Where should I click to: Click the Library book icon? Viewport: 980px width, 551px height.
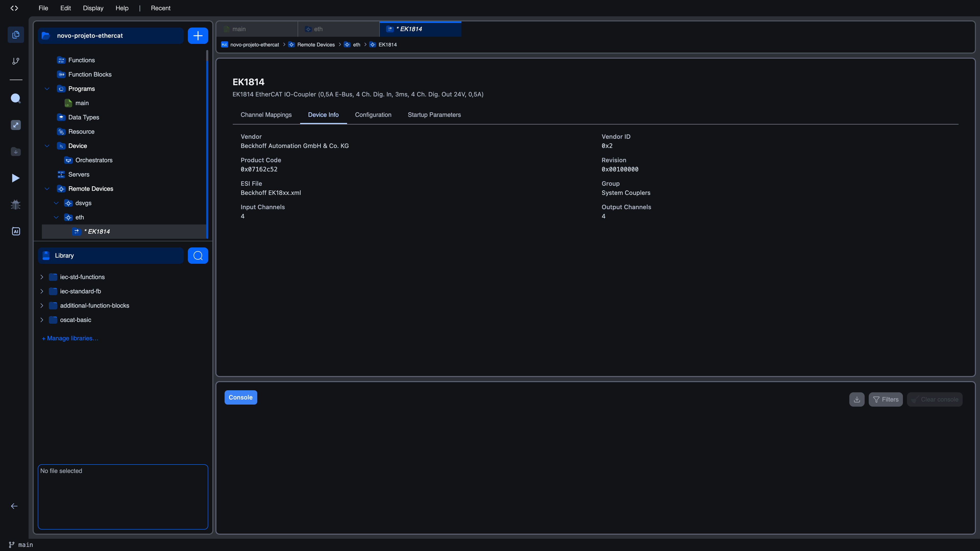point(46,256)
